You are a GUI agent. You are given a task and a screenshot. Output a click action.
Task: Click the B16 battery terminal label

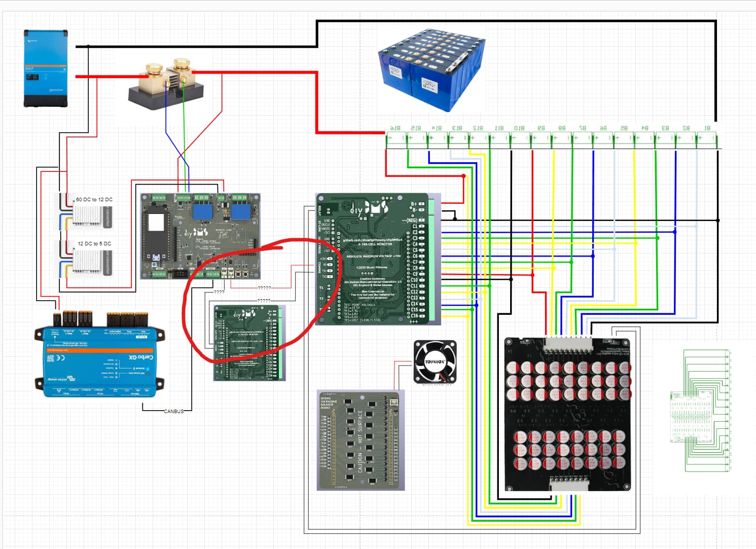[395, 128]
